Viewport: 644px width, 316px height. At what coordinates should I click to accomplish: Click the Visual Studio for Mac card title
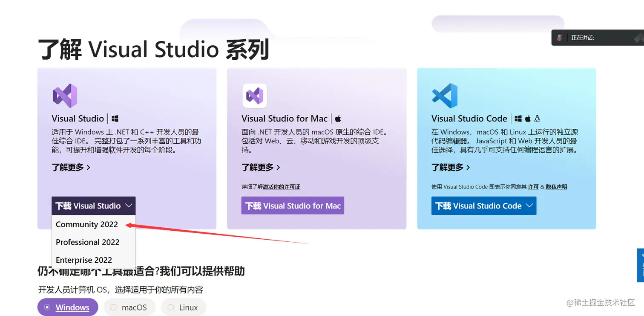coord(285,119)
